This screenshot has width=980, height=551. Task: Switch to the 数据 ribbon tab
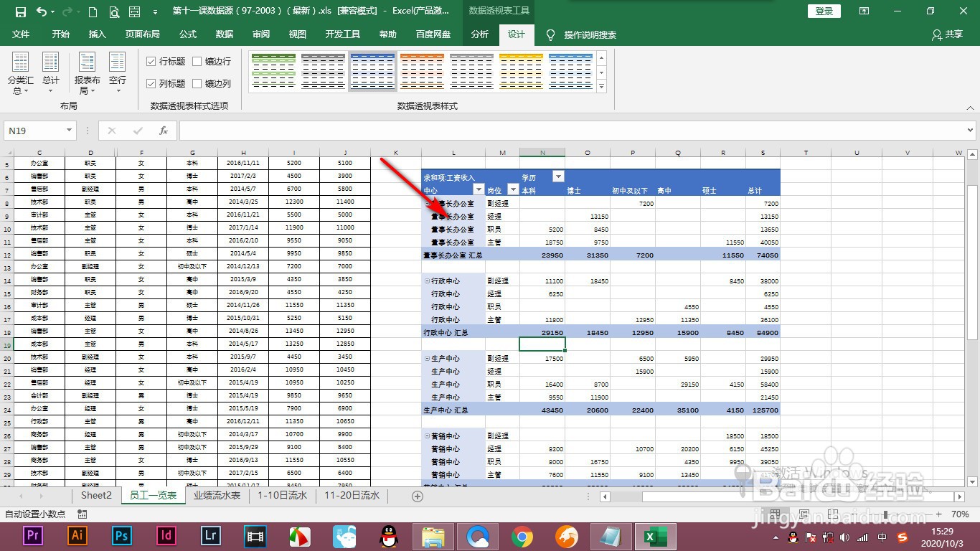coord(225,34)
